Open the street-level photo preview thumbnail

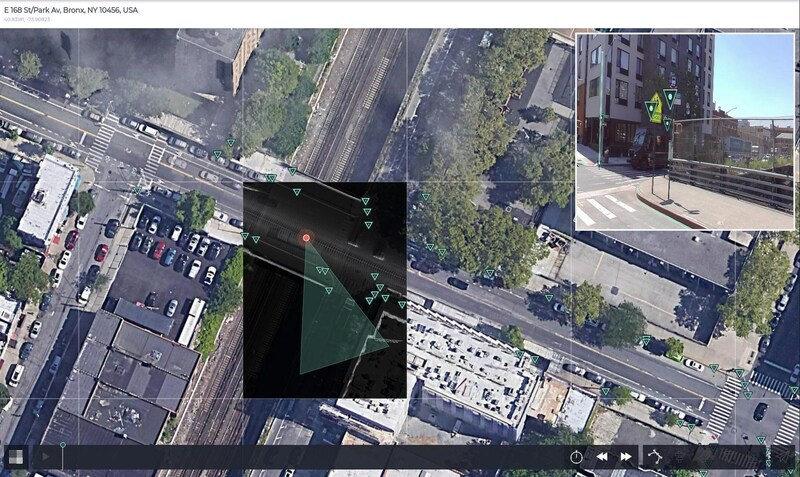(684, 130)
